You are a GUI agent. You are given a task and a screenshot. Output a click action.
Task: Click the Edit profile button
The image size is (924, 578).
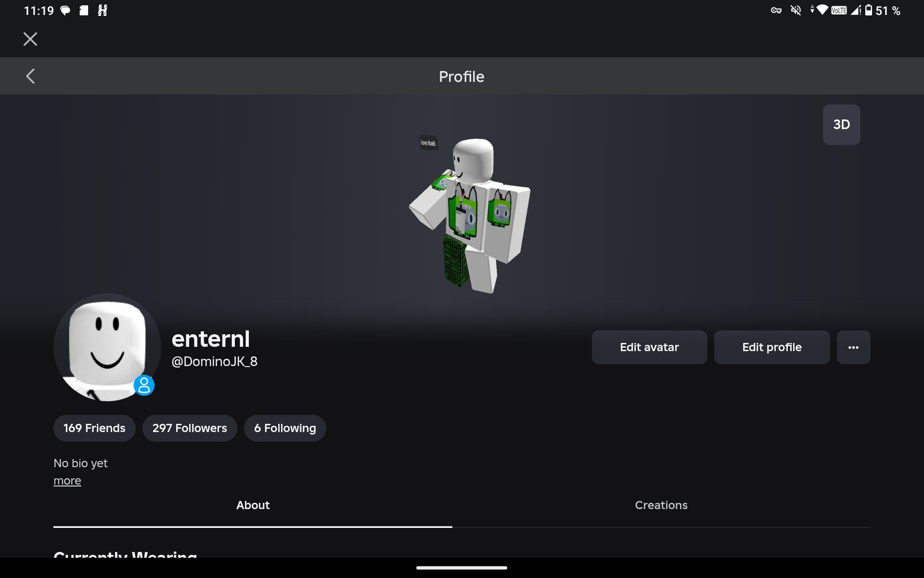click(771, 347)
